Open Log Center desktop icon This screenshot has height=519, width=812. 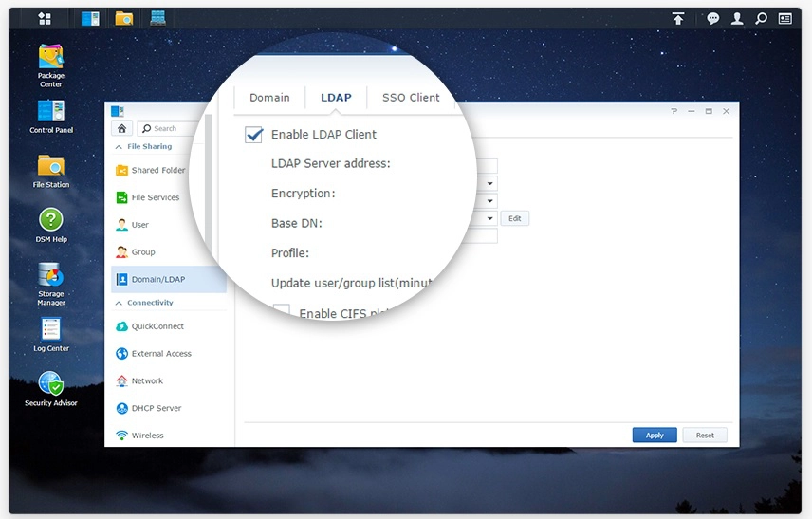click(51, 335)
